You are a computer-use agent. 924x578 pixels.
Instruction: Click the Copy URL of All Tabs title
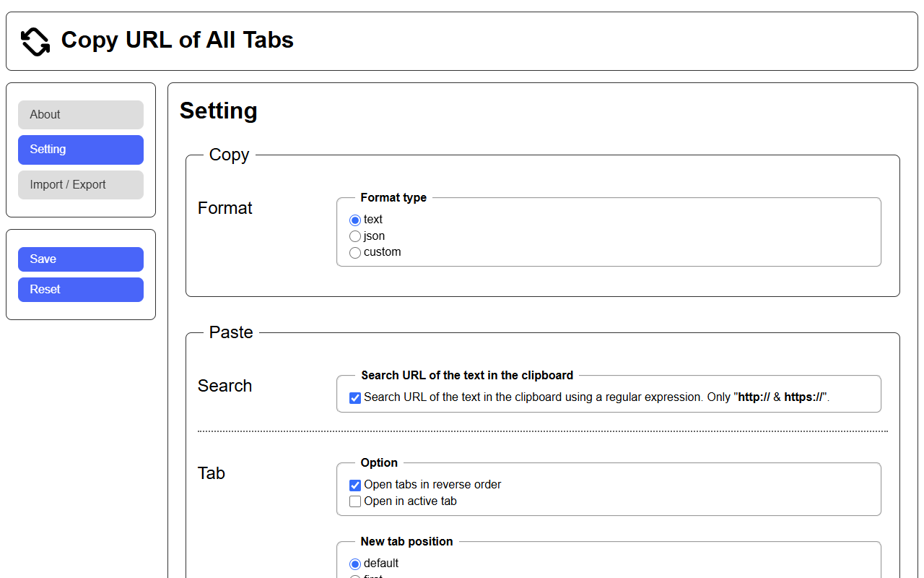(x=177, y=40)
